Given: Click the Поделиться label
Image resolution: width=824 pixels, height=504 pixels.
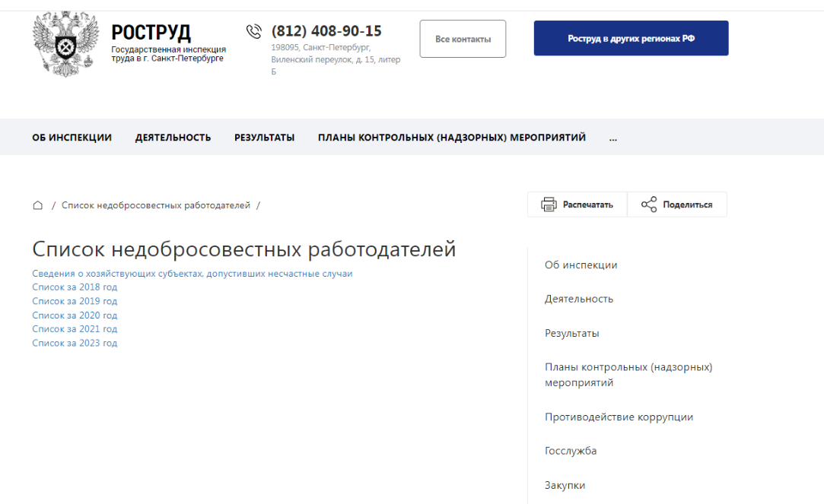Looking at the screenshot, I should 687,204.
